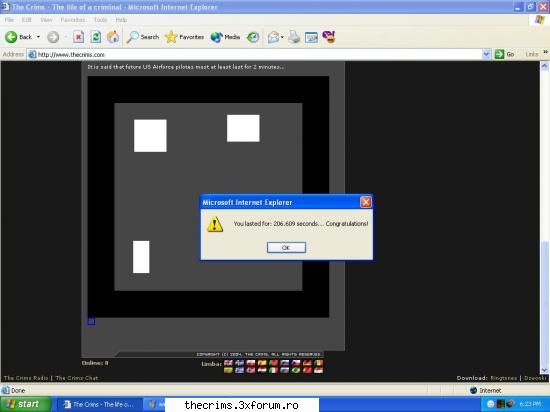The image size is (550, 412).
Task: Expand the address bar dropdown arrow
Action: click(x=486, y=54)
